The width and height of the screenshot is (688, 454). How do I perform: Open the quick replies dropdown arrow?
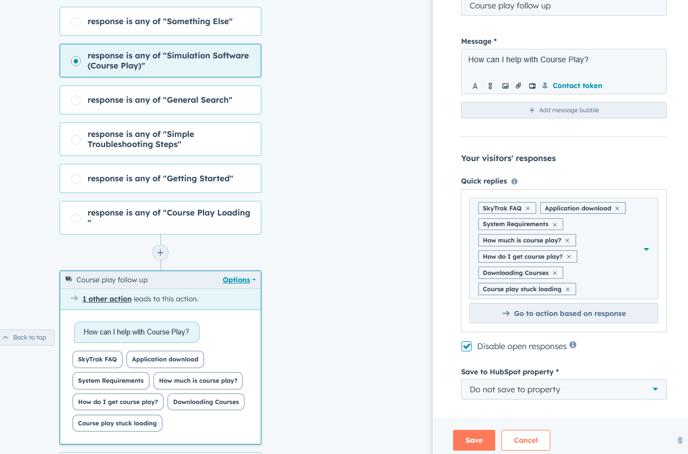coord(646,249)
